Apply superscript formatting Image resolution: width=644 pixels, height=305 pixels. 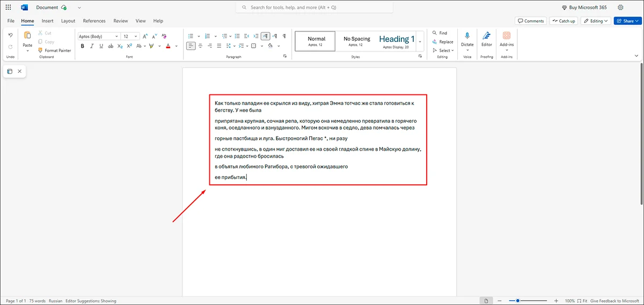coord(129,46)
